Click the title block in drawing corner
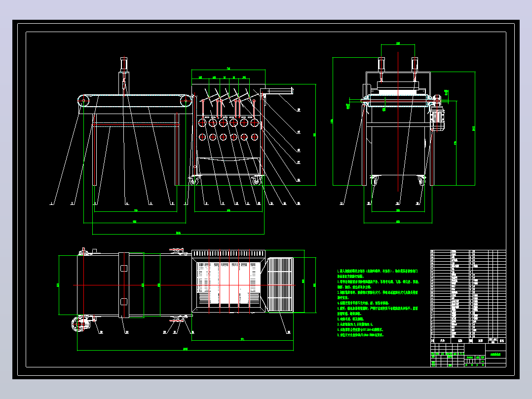Image resolution: width=532 pixels, height=399 pixels. (x=468, y=355)
